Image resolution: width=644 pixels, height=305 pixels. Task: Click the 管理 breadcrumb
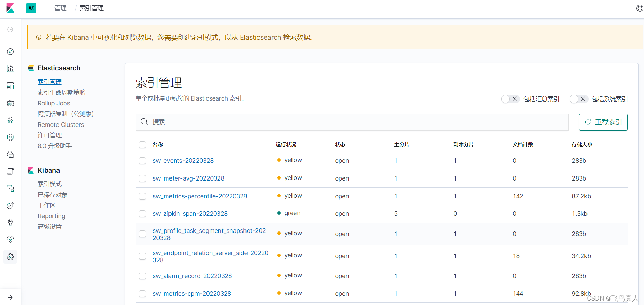click(x=60, y=8)
